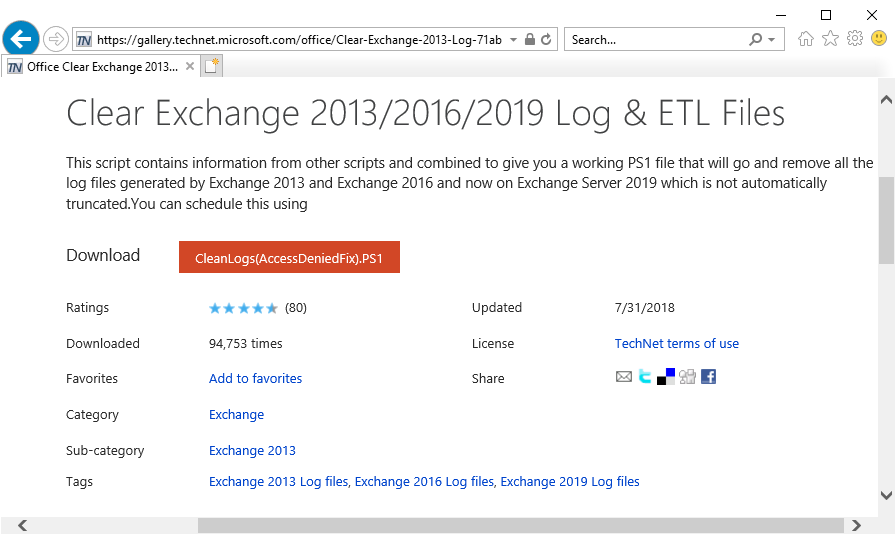Expand the address bar autocomplete dropdown arrow
Screen dimensions: 896x535
point(513,39)
